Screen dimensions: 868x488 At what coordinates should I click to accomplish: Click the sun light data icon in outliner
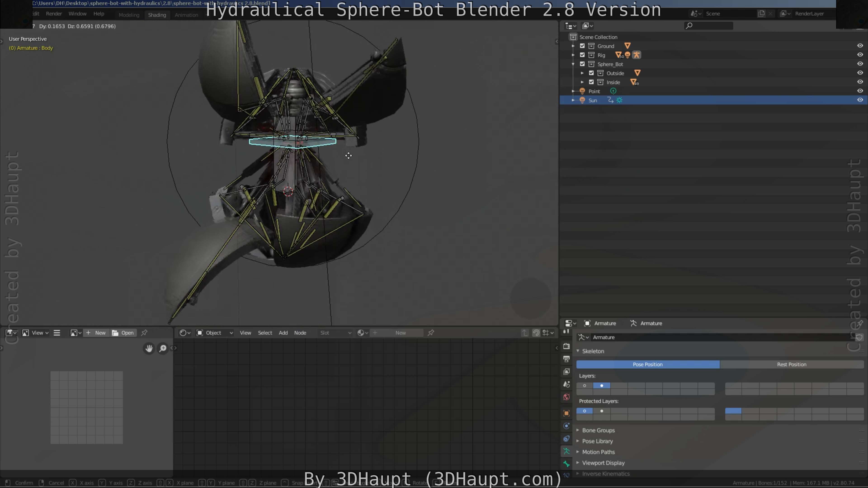tap(619, 100)
